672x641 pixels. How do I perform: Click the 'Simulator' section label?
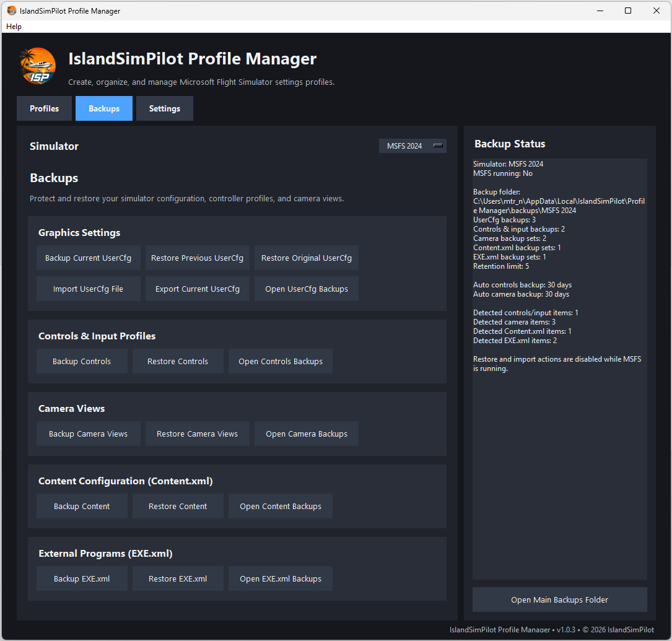[x=54, y=146]
